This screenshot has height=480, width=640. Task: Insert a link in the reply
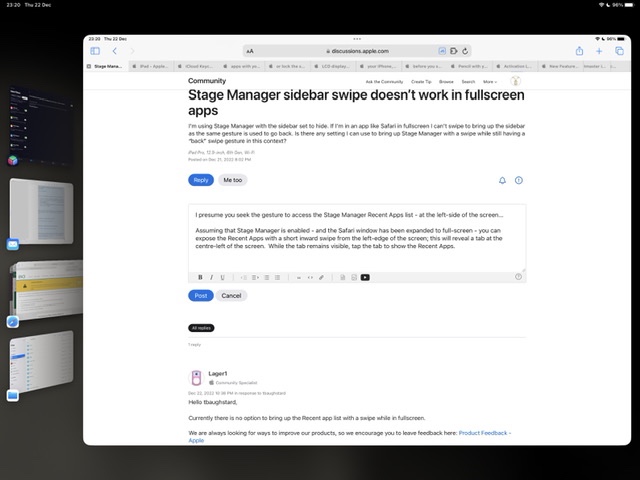coord(322,277)
